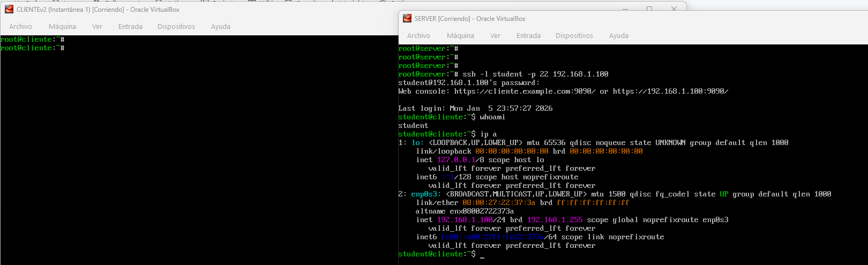Screen dimensions: 868x265
Task: Close the CLIENTEv2 window
Action: pos(674,9)
